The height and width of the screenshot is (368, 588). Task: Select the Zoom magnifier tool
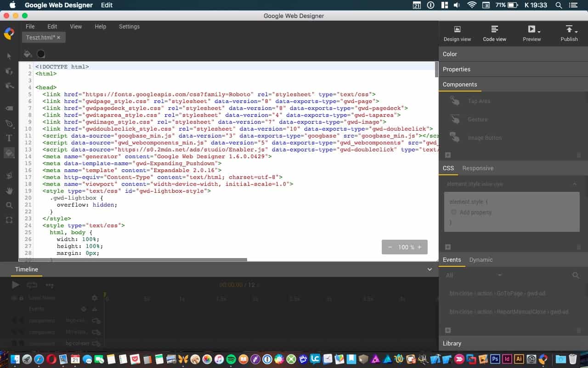(9, 205)
